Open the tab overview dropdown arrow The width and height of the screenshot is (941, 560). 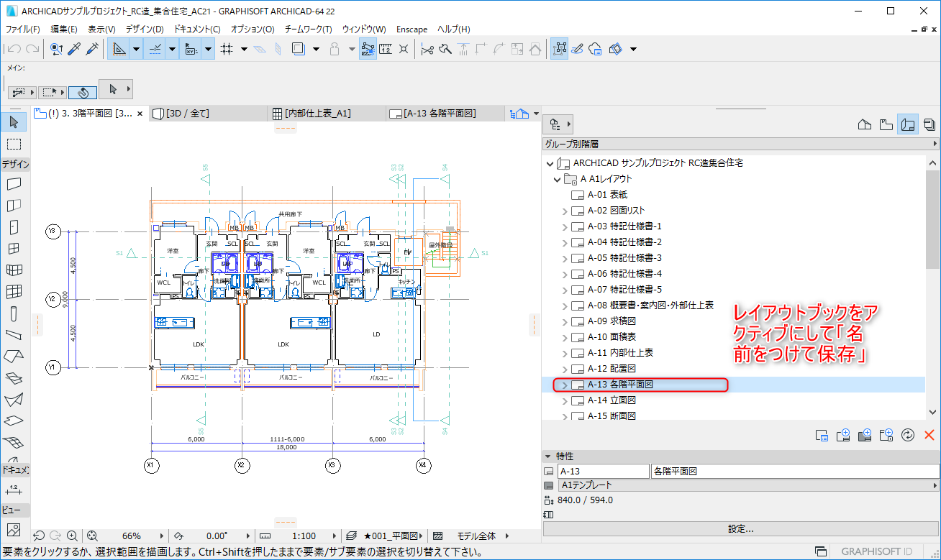(535, 114)
